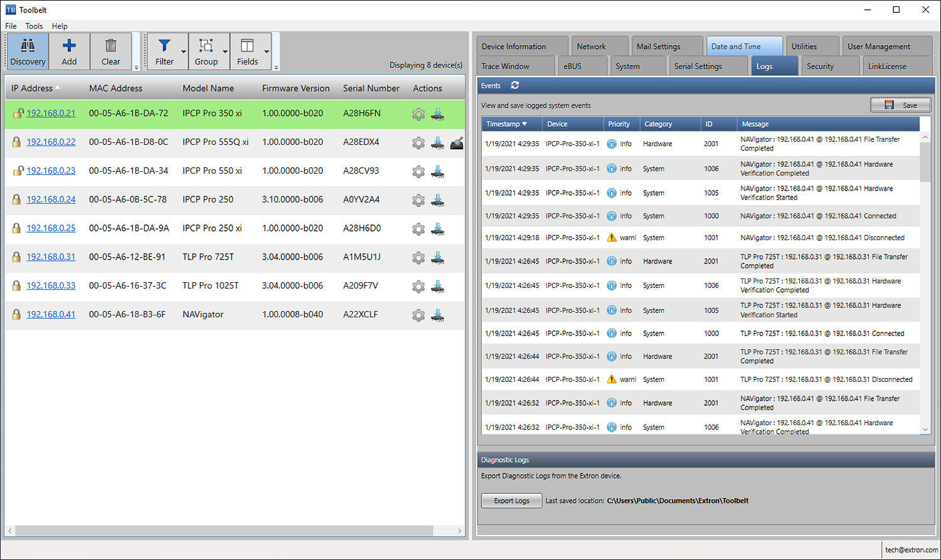Sort events by Priority column header
Image resolution: width=941 pixels, height=560 pixels.
coord(620,124)
